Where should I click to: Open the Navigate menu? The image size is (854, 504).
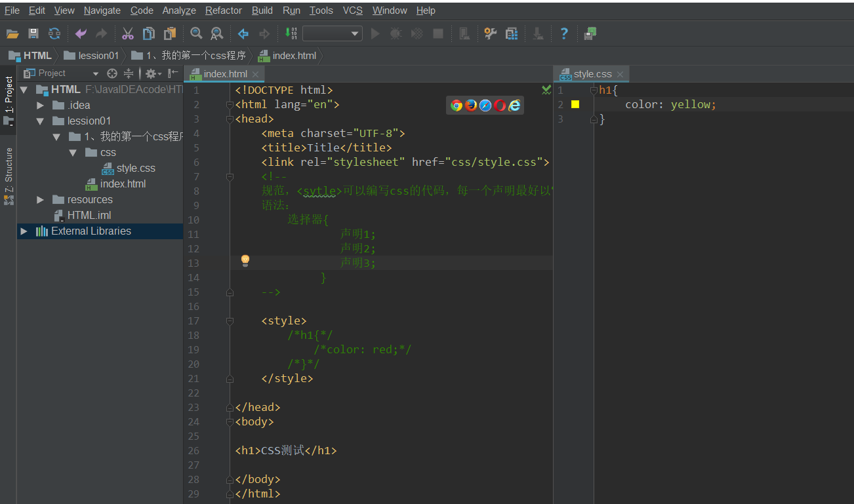[x=102, y=10]
